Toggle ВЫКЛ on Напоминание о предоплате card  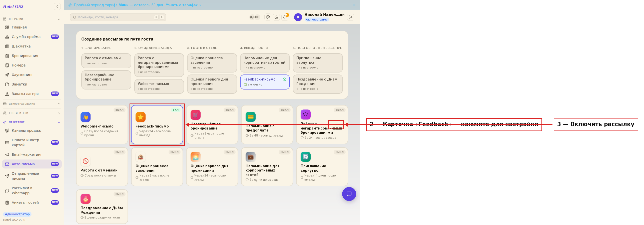[285, 110]
